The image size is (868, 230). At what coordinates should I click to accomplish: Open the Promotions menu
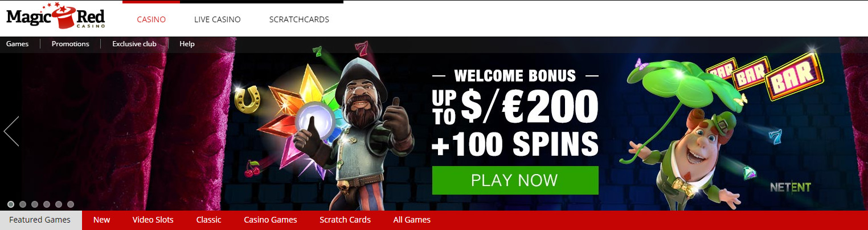coord(70,44)
